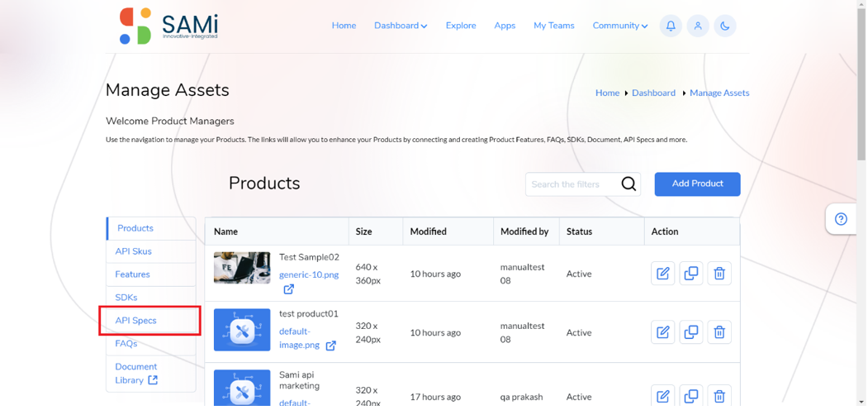Click the search magnifier icon
Viewport: 868px width, 410px height.
click(628, 184)
